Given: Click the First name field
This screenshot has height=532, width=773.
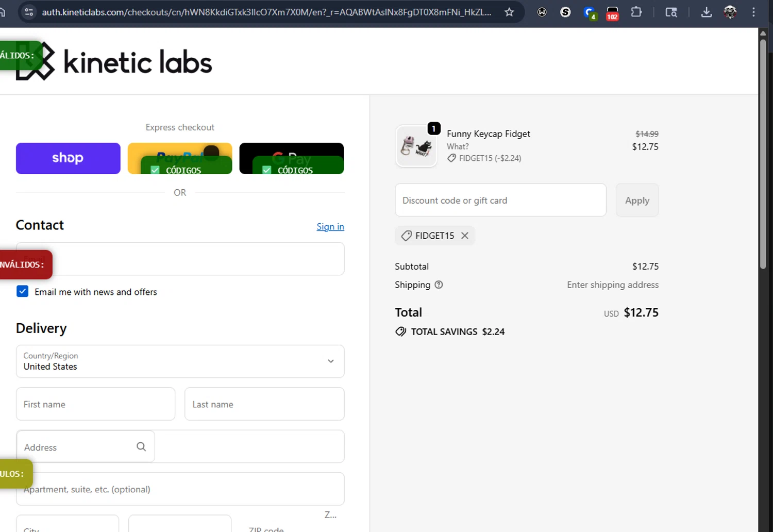Looking at the screenshot, I should coord(95,404).
